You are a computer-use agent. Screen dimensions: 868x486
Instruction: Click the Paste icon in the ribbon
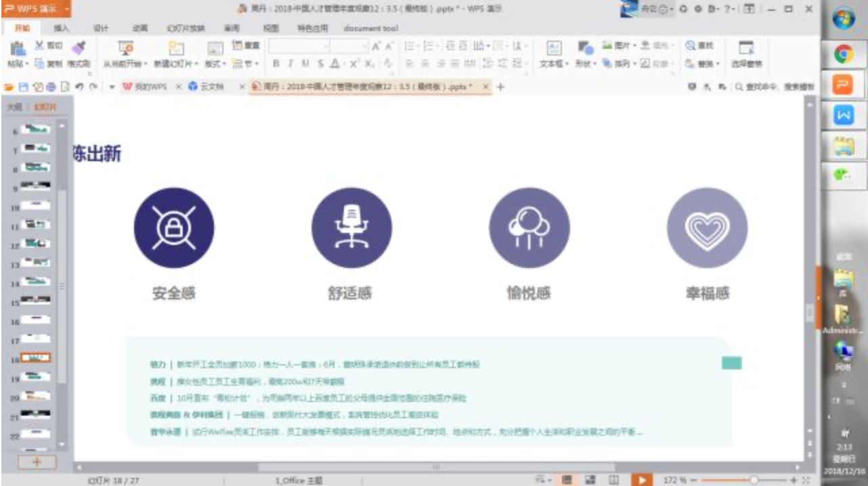click(x=17, y=49)
